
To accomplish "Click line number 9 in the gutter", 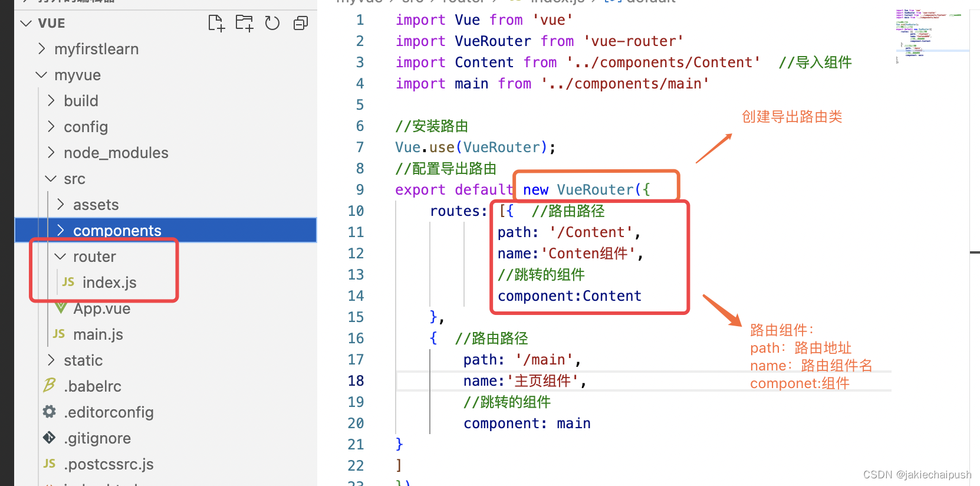I will pyautogui.click(x=360, y=189).
